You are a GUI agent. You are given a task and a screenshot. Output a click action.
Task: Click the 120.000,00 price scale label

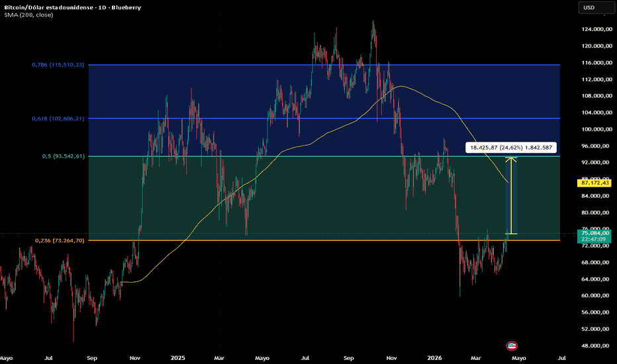(x=596, y=46)
